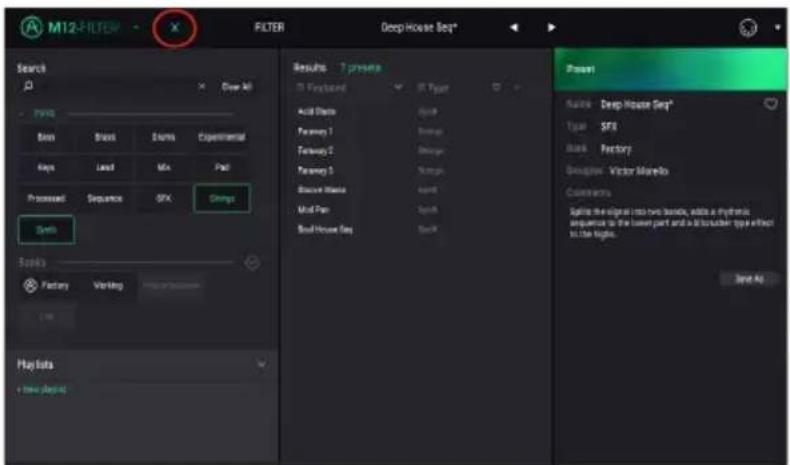Click the preset Comments text box

[x=672, y=222]
